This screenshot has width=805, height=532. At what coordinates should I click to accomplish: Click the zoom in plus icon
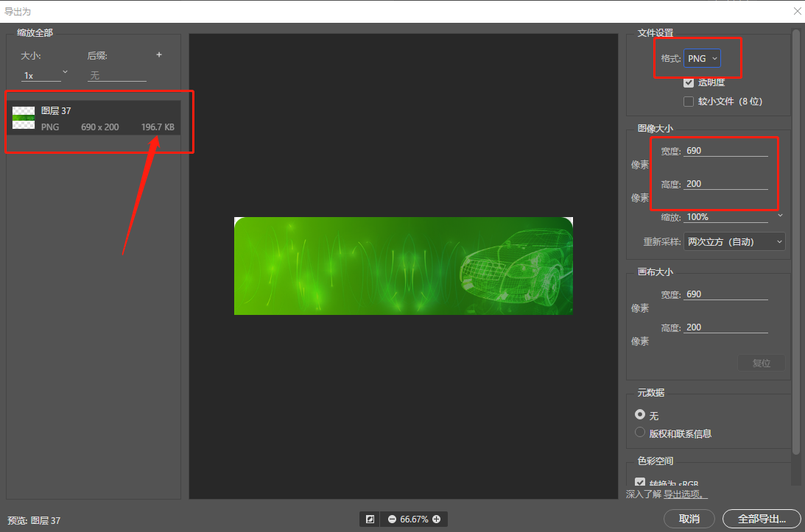pyautogui.click(x=437, y=519)
